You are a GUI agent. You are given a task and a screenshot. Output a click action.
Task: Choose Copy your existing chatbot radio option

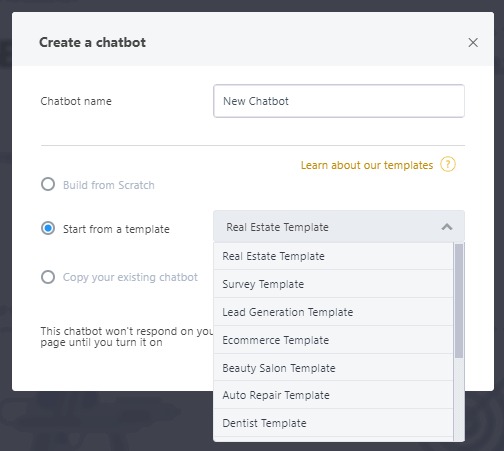click(48, 277)
